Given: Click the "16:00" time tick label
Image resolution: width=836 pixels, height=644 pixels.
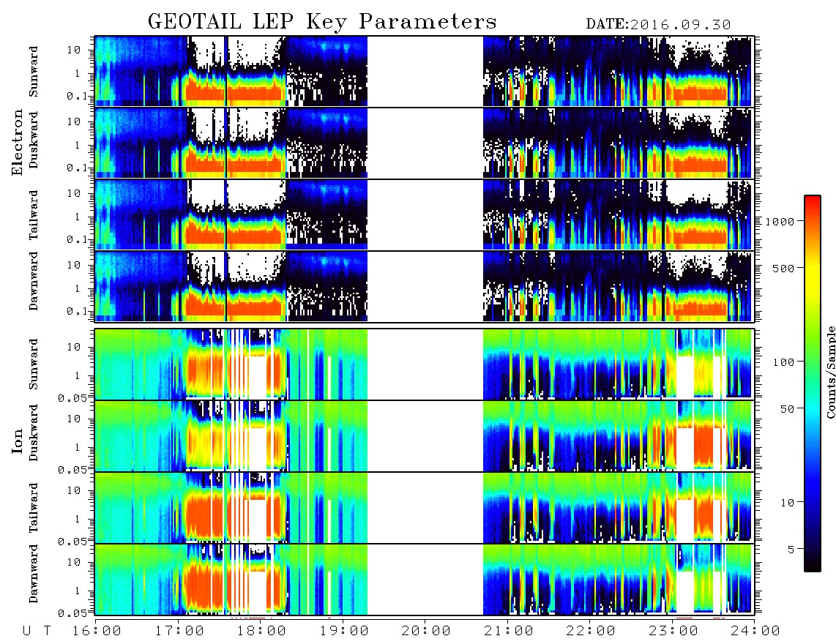Looking at the screenshot, I should 97,632.
